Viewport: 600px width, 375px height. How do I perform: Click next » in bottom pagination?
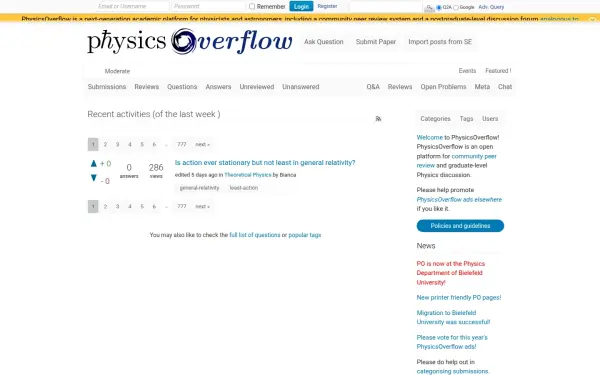(x=203, y=206)
